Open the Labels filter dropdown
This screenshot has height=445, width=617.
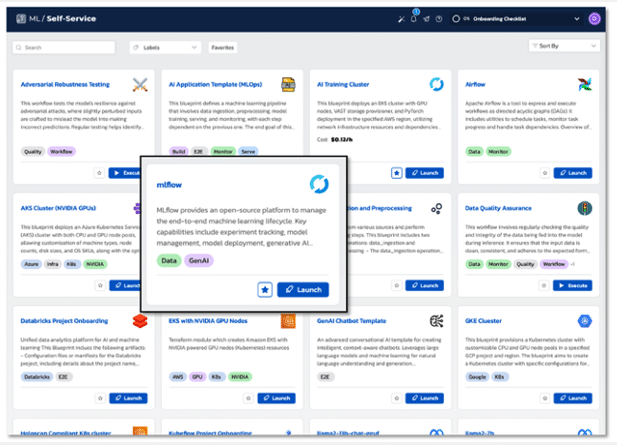point(163,47)
